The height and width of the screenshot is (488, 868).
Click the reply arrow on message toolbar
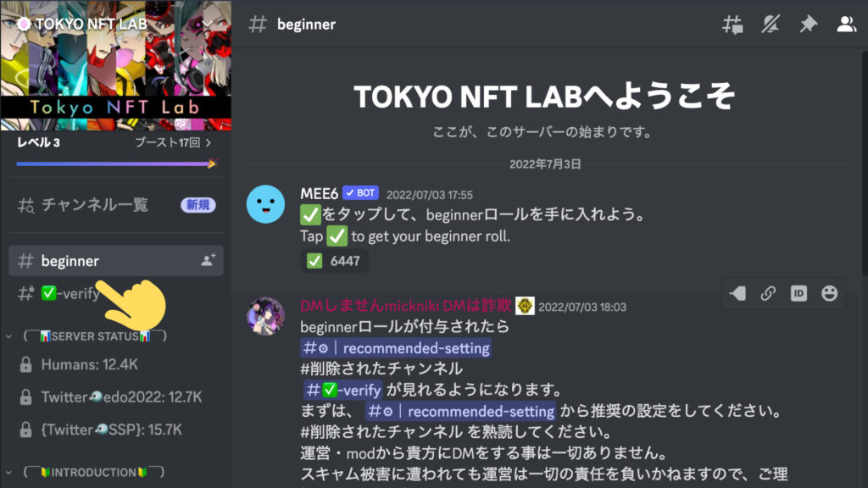737,293
